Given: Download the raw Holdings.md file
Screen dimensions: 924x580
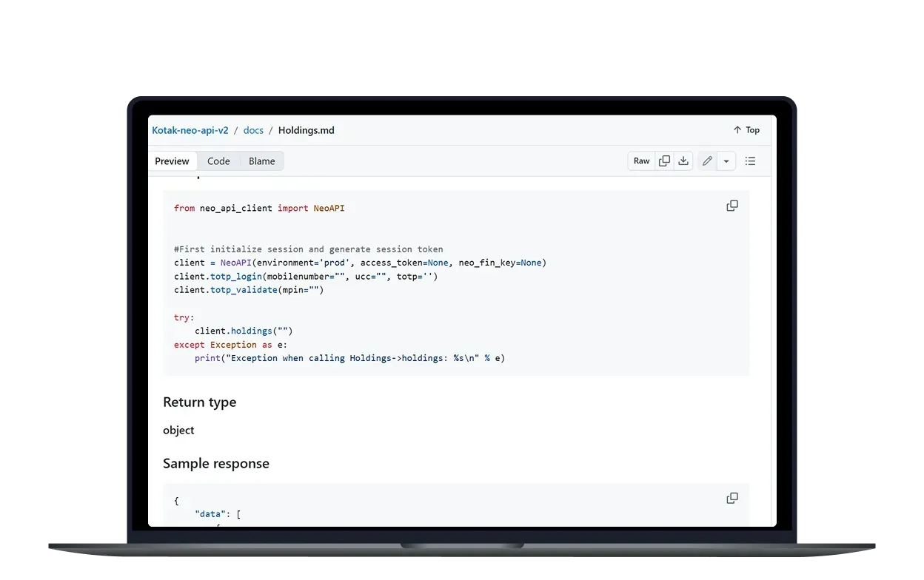Looking at the screenshot, I should coord(683,161).
